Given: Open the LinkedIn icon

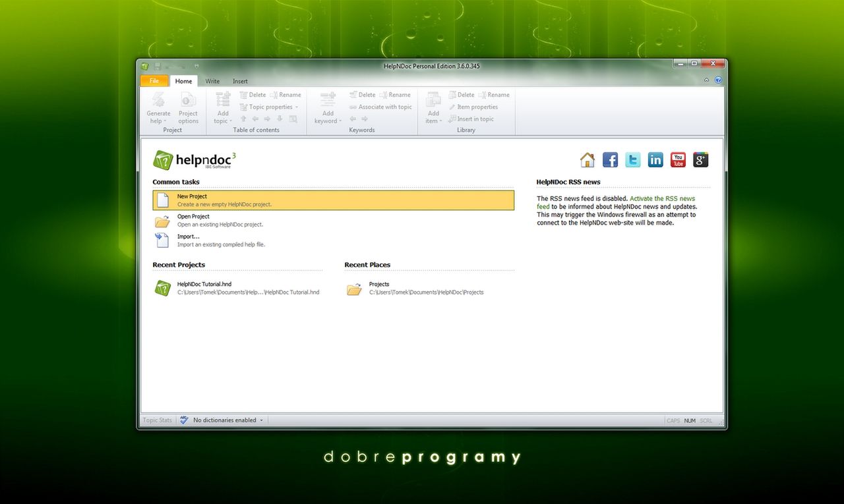Looking at the screenshot, I should 655,160.
